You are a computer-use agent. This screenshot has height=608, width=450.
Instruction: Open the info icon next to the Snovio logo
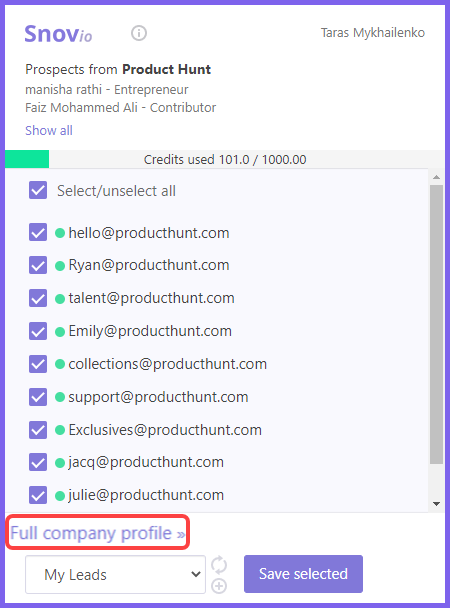click(139, 33)
